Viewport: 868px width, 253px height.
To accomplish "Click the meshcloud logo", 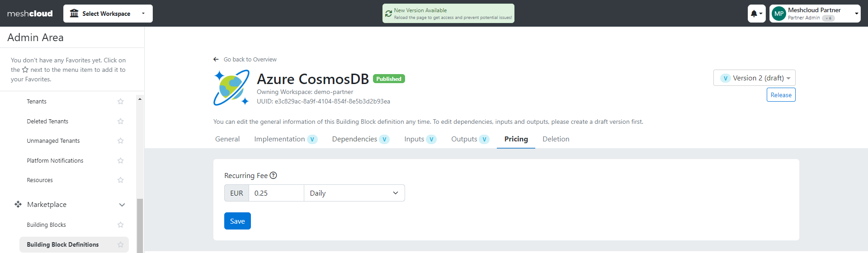I will pyautogui.click(x=30, y=14).
